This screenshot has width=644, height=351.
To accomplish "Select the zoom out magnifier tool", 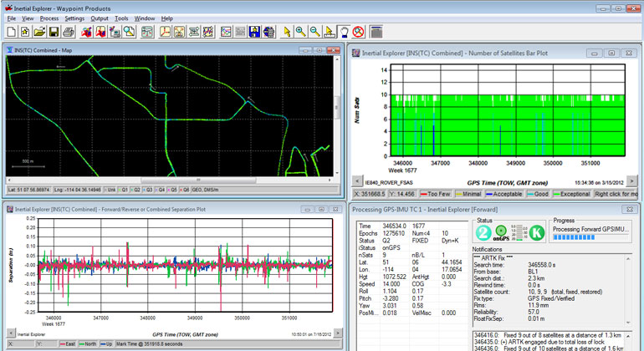I will (315, 32).
